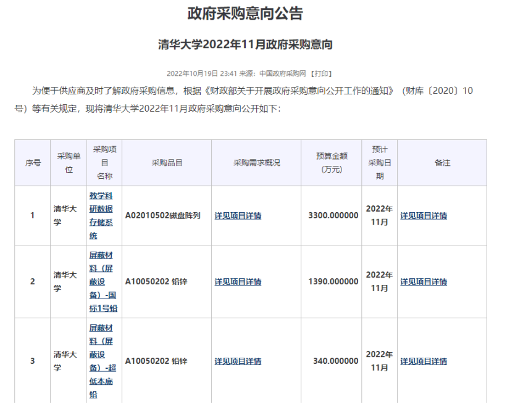This screenshot has width=510, height=420.
Task: Click the intro paragraph beginning 为便于供应商
Action: 244,100
